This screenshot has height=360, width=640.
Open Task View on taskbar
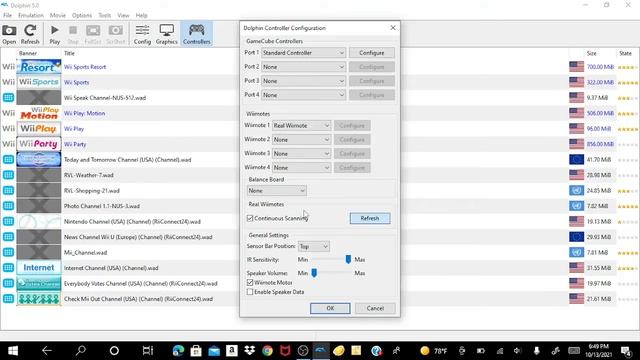(148, 351)
